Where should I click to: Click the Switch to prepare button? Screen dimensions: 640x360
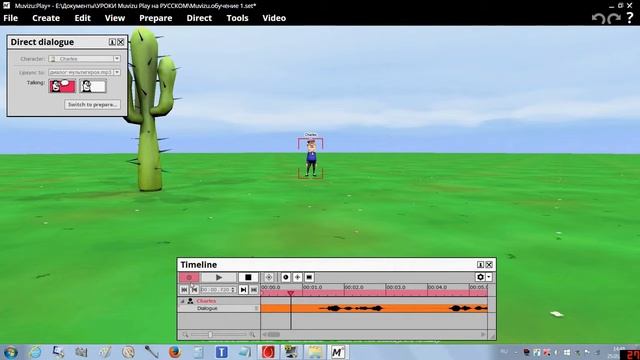[x=92, y=104]
